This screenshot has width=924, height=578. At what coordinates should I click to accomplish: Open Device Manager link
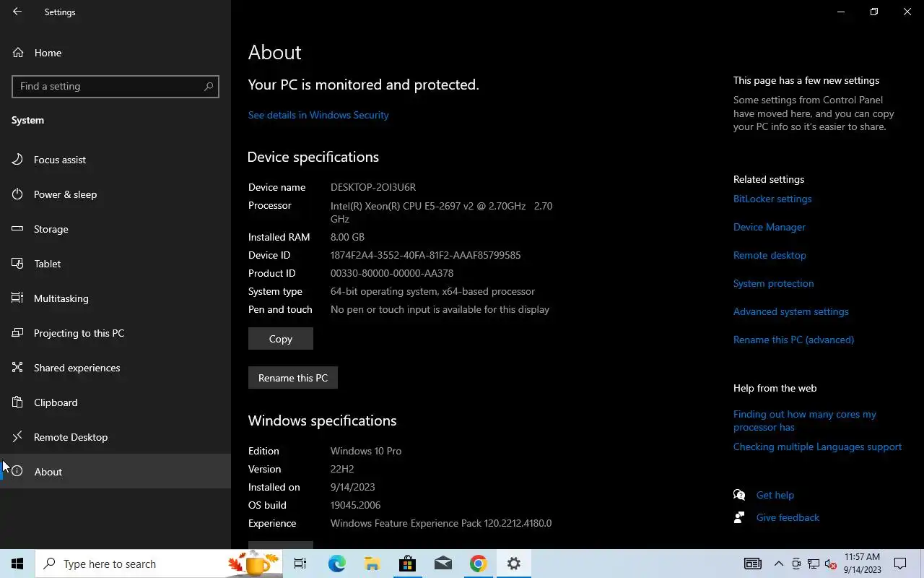[x=770, y=227]
